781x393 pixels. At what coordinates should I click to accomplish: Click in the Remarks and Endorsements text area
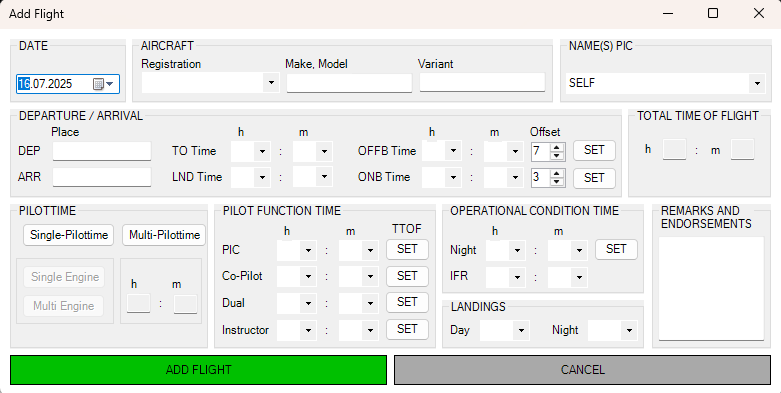click(711, 288)
